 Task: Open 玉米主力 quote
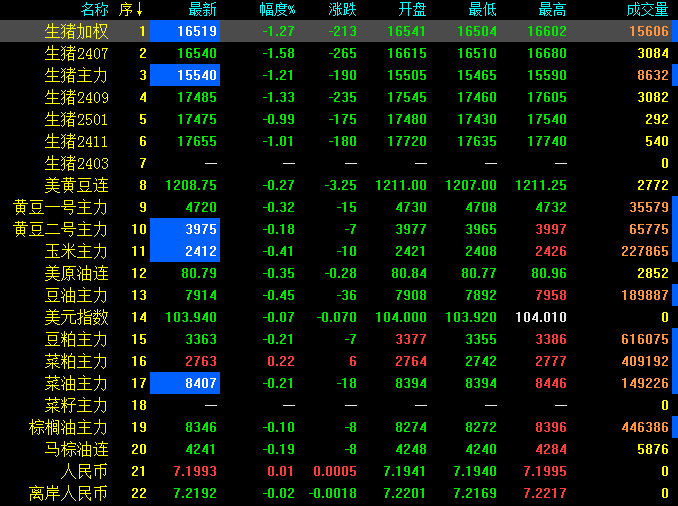tap(76, 251)
